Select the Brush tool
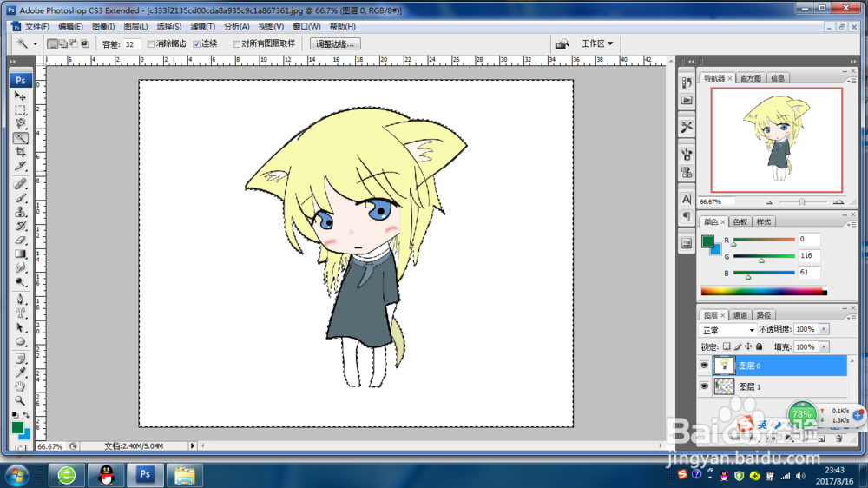This screenshot has width=868, height=488. (x=21, y=198)
